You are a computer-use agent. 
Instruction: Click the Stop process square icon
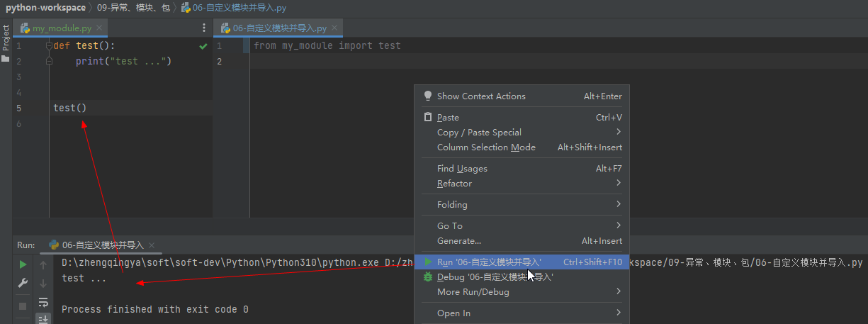click(x=23, y=306)
